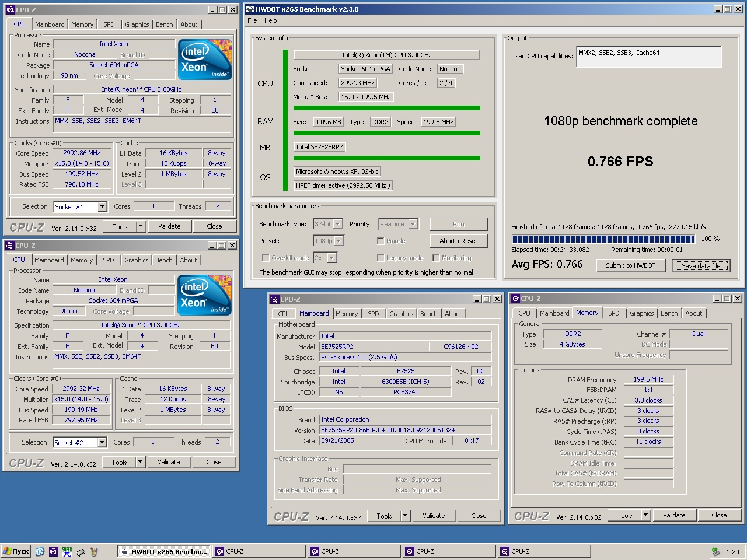747x560 pixels.
Task: Click the last CPU-Z taskbar button
Action: (544, 551)
